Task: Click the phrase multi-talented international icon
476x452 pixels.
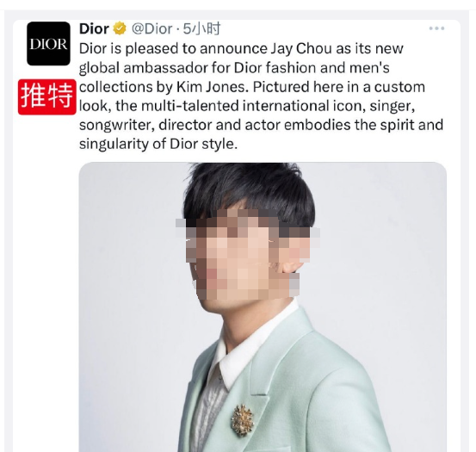Action: point(252,106)
